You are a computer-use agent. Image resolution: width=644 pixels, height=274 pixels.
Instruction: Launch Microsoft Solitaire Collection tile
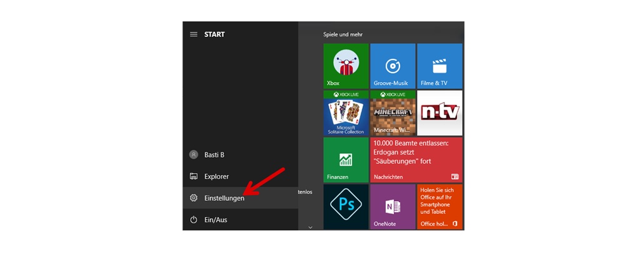pyautogui.click(x=346, y=113)
